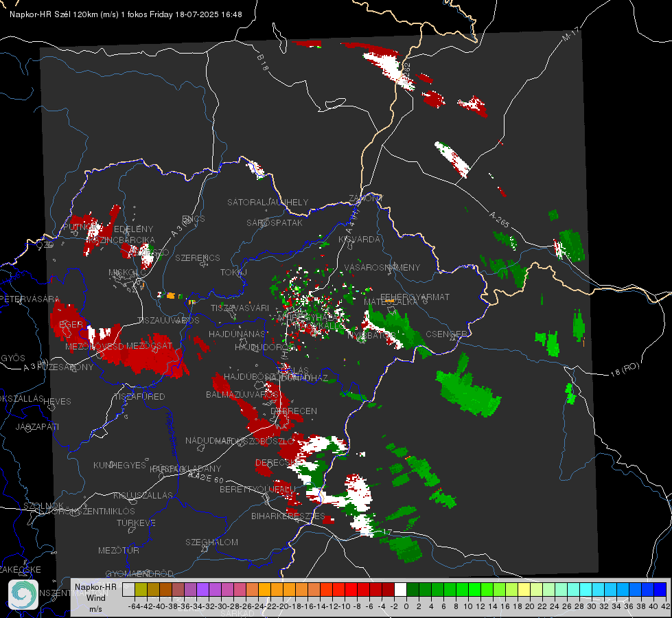Click the B 18 road label
This screenshot has width=672, height=618.
coord(263,62)
